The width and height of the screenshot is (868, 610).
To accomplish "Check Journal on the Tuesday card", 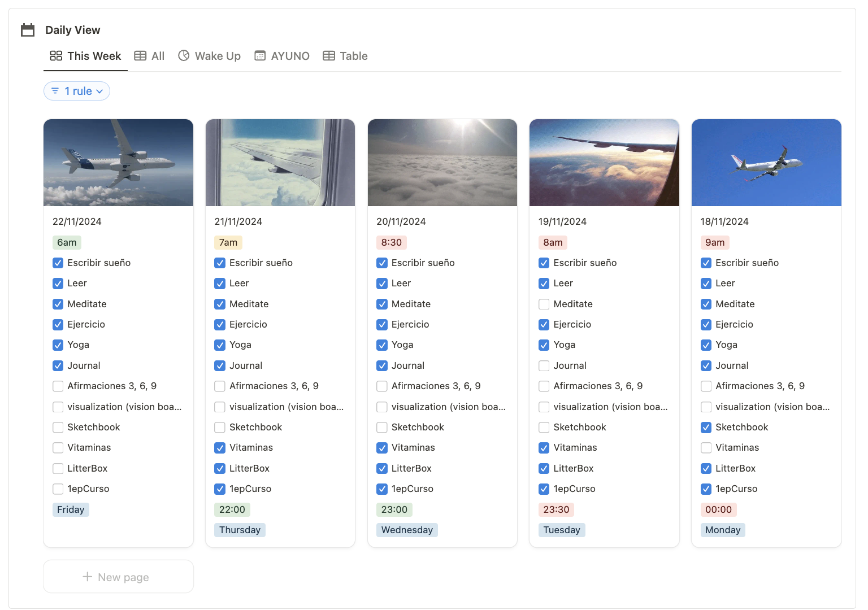I will pos(544,366).
